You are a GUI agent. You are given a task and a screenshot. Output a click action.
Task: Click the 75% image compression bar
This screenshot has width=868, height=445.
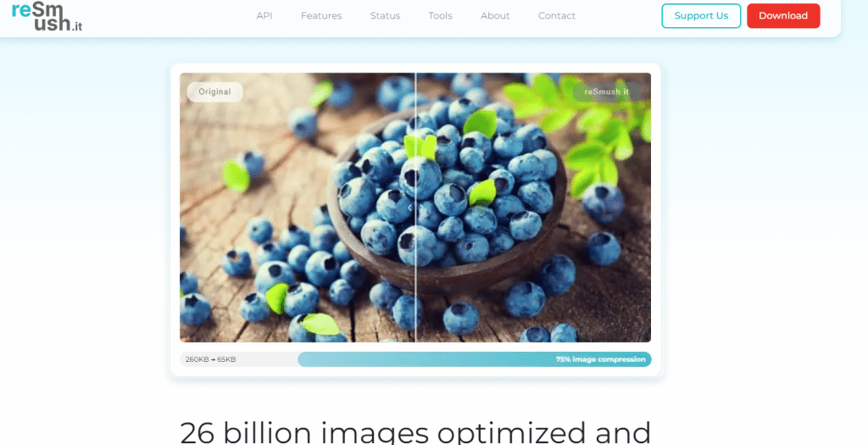click(475, 359)
